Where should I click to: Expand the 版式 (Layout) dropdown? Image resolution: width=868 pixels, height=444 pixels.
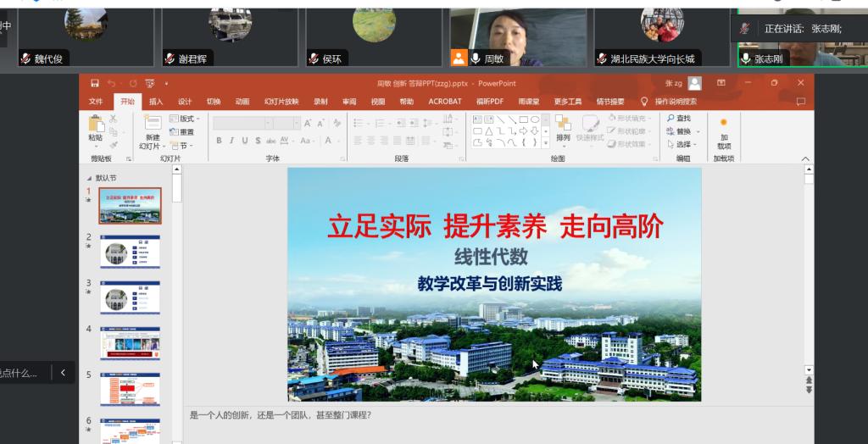(x=185, y=119)
